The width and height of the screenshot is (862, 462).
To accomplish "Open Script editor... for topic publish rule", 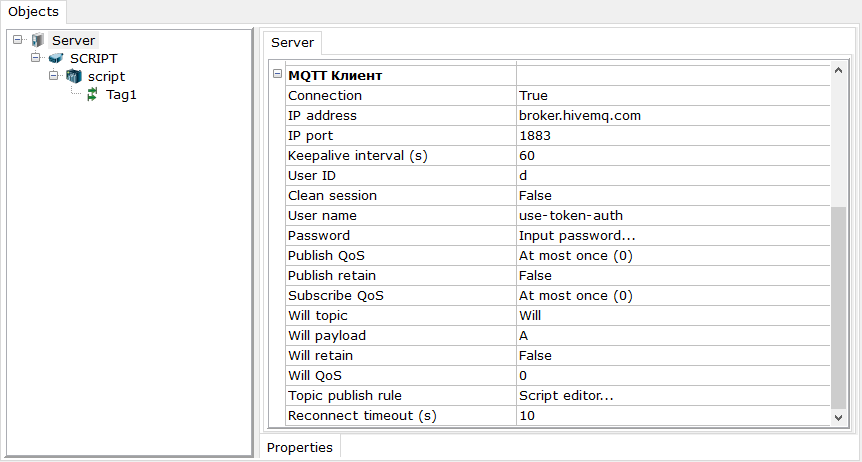I will [673, 395].
